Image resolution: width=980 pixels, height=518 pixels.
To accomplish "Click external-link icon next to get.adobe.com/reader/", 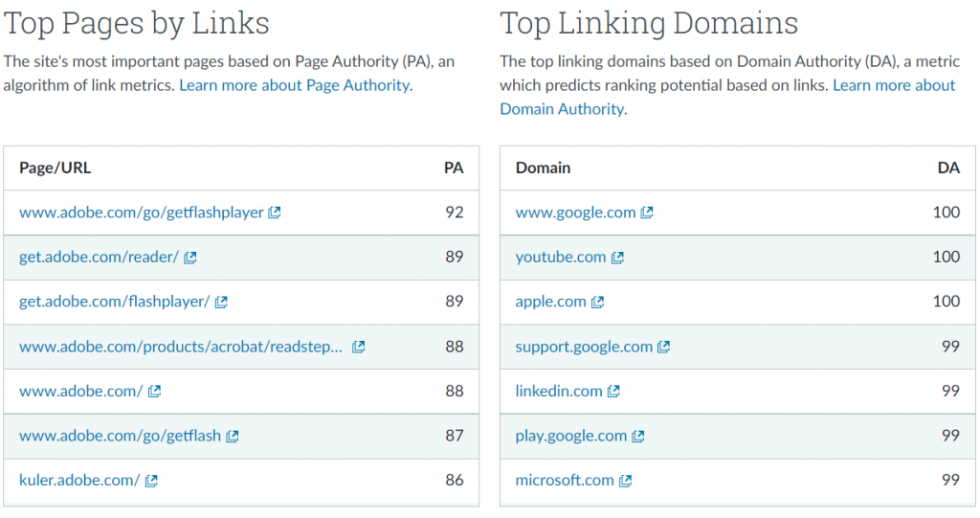I will pos(190,258).
